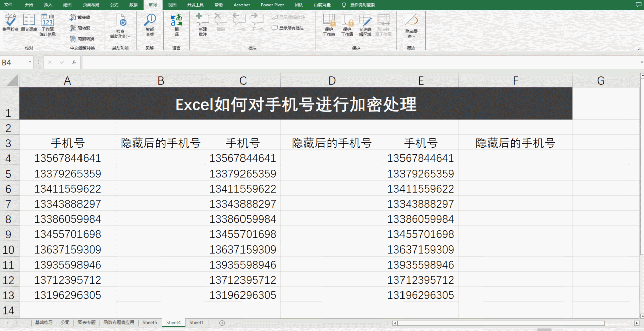Click cell A4 with 13567844641

pyautogui.click(x=67, y=158)
